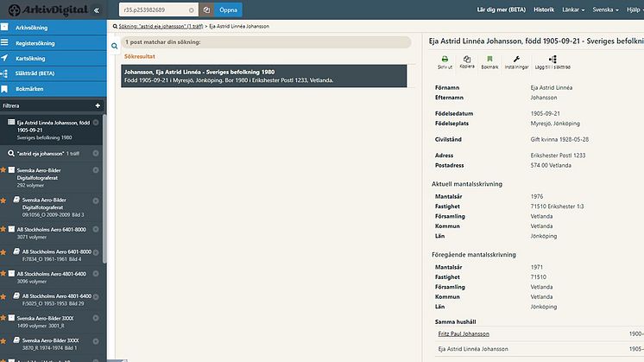
Task: Open Fritz Paul Johansson household link
Action: 464,333
